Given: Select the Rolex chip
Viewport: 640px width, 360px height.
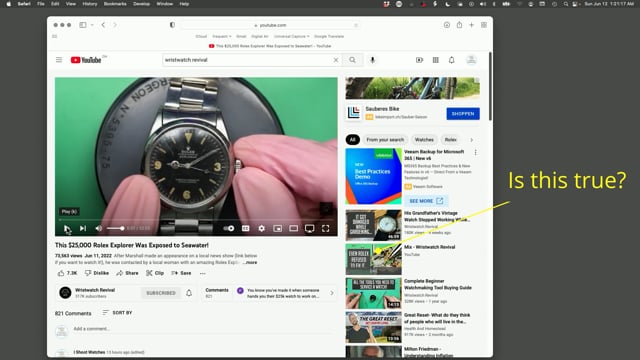Looking at the screenshot, I should pyautogui.click(x=451, y=140).
